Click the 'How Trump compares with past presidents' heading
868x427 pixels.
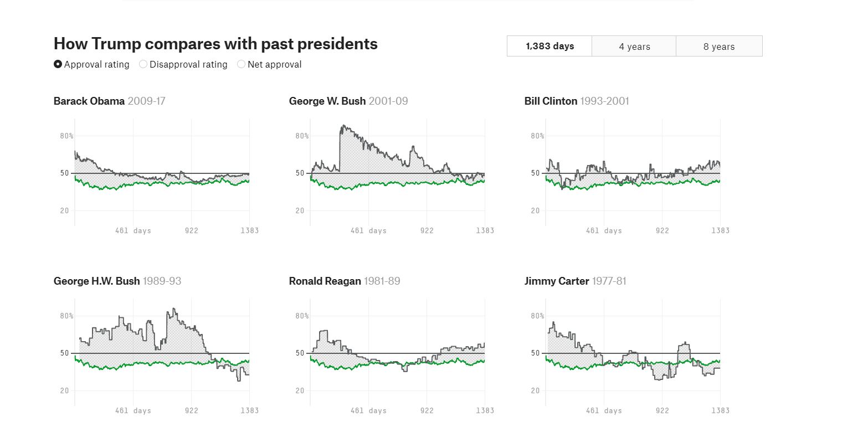tap(215, 44)
